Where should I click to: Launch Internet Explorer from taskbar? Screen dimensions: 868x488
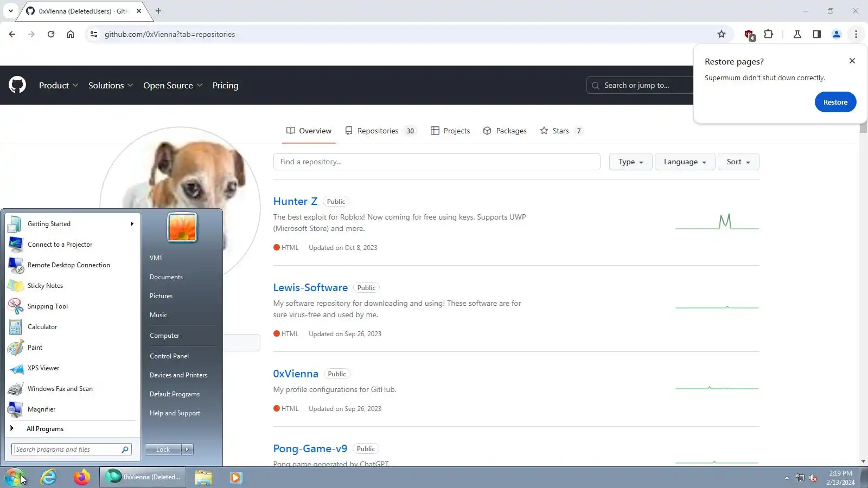tap(49, 477)
